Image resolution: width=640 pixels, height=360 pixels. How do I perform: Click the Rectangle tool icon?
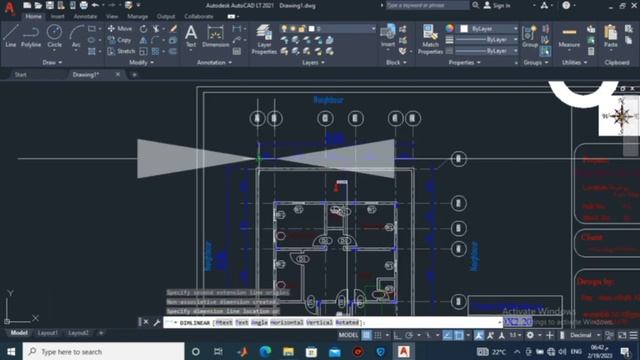92,29
